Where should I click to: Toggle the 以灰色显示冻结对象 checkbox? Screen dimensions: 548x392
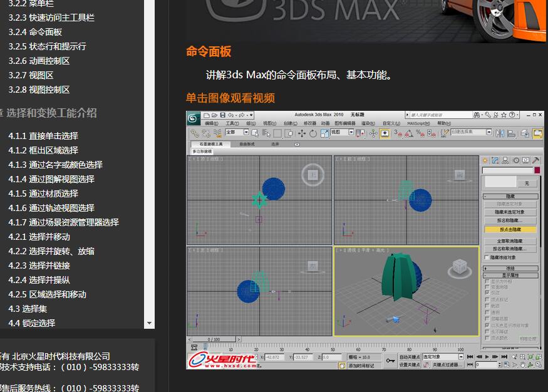[487, 326]
